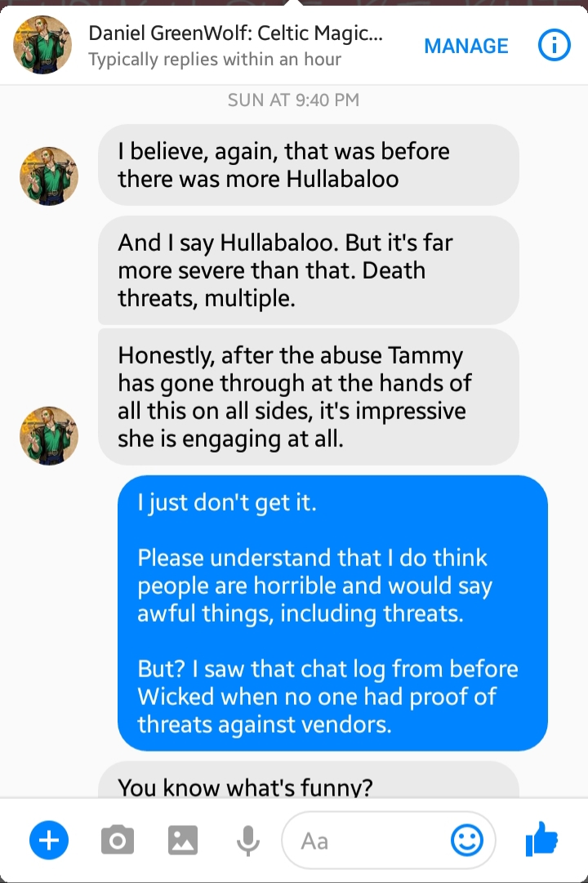Select the 'Death threats, multiple' message bubble

[308, 270]
